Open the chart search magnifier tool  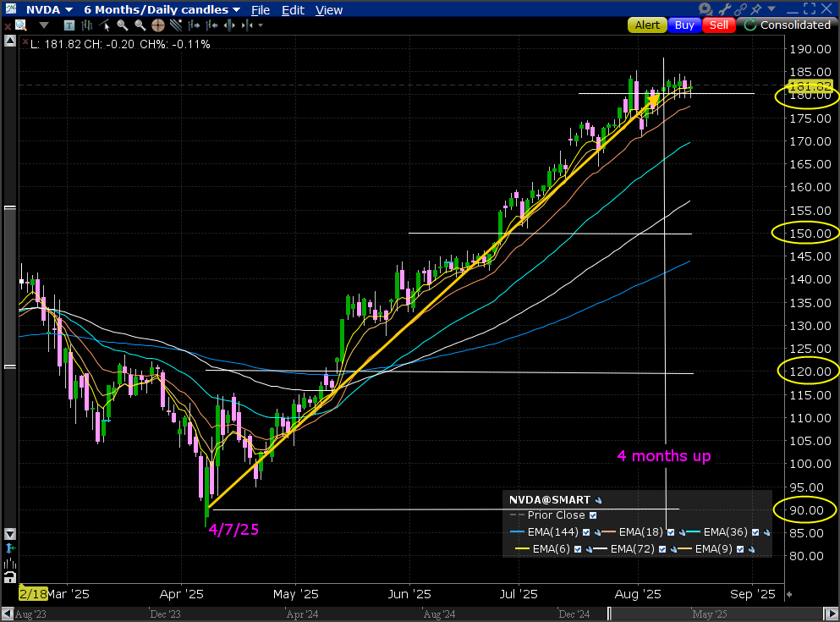point(21,25)
